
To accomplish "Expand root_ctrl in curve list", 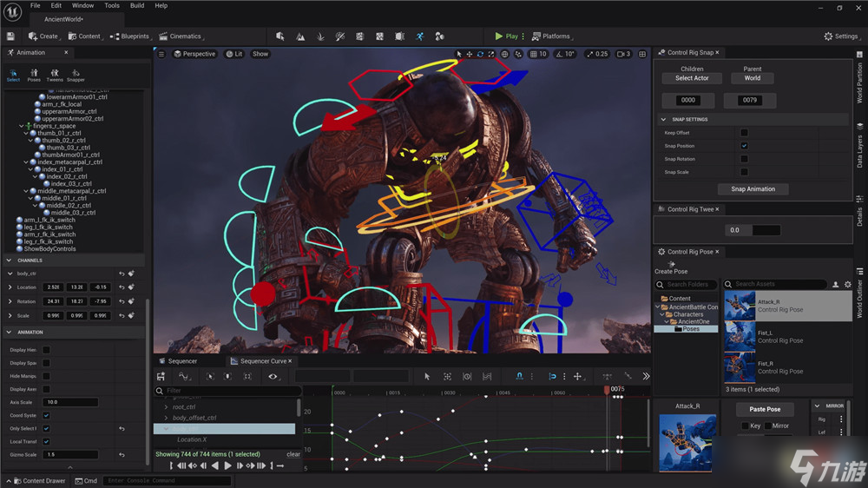I will coord(166,407).
